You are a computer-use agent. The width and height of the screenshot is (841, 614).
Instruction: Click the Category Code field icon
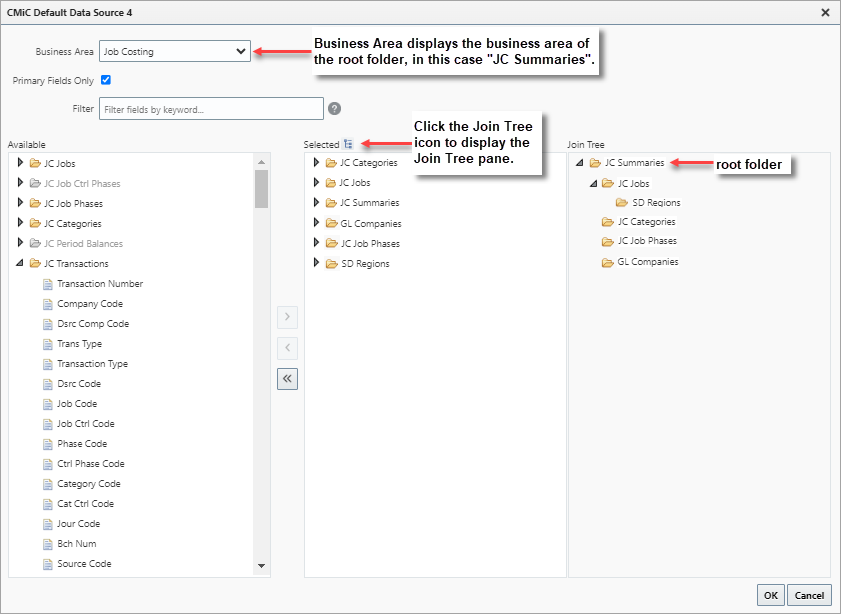point(48,484)
